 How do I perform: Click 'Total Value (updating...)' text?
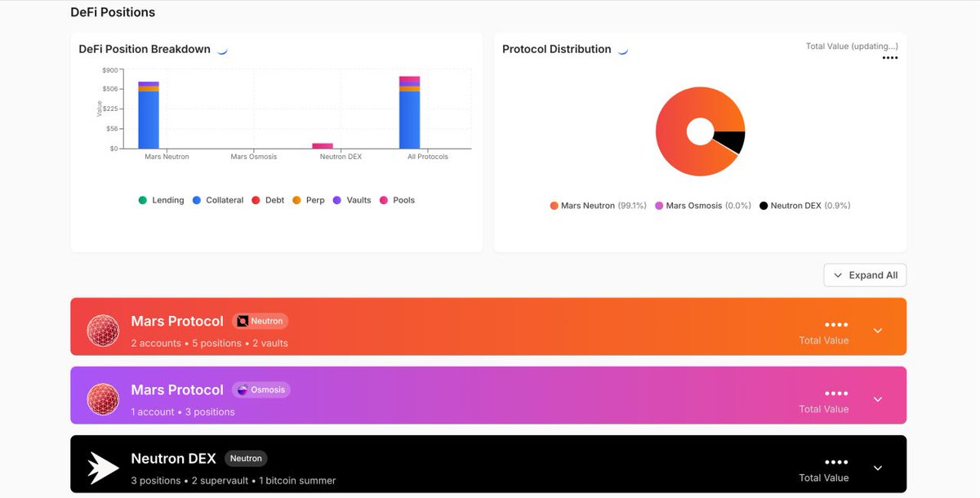coord(852,47)
